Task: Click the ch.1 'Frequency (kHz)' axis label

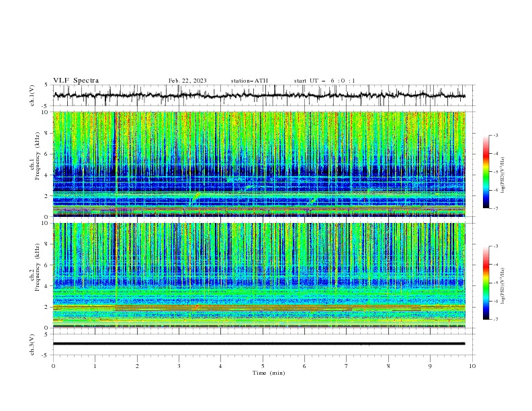Action: pyautogui.click(x=38, y=156)
